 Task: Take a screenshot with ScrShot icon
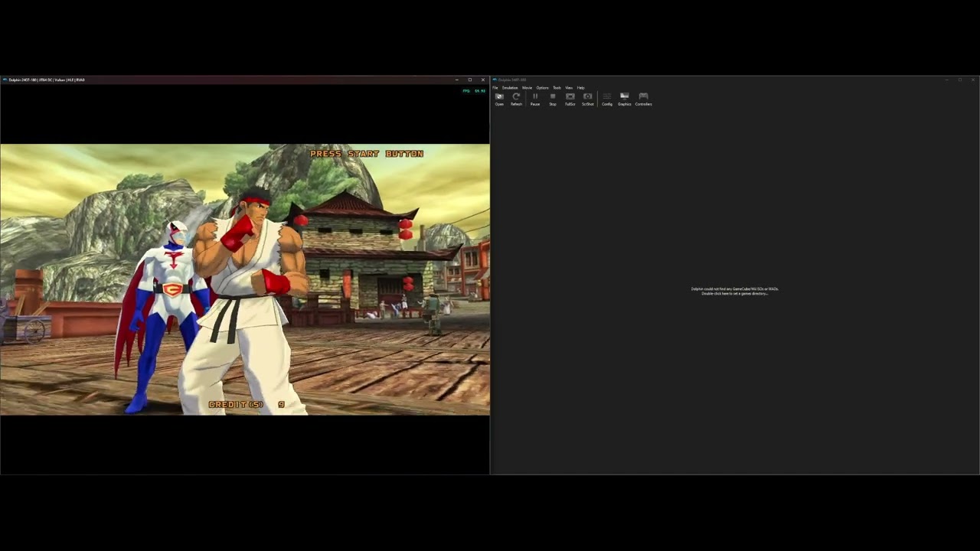(587, 99)
